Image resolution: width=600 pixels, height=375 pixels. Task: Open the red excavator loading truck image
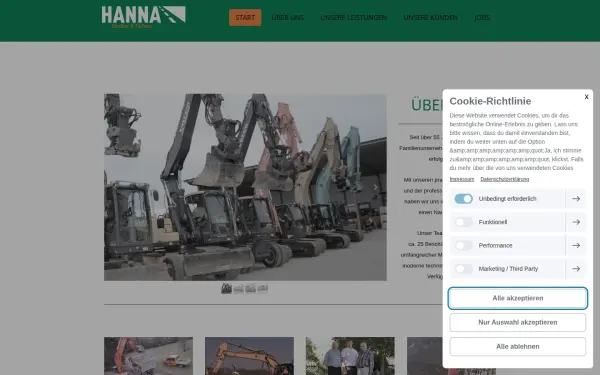(x=148, y=356)
